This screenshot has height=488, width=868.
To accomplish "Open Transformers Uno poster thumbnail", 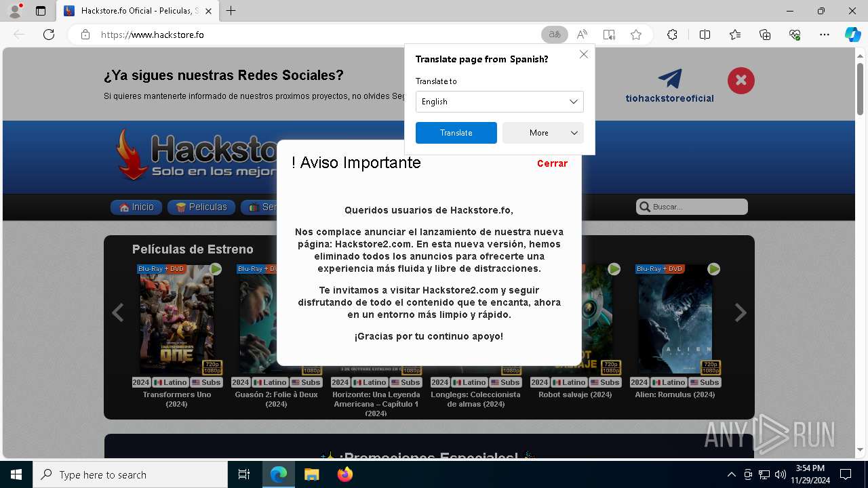I will (x=176, y=319).
